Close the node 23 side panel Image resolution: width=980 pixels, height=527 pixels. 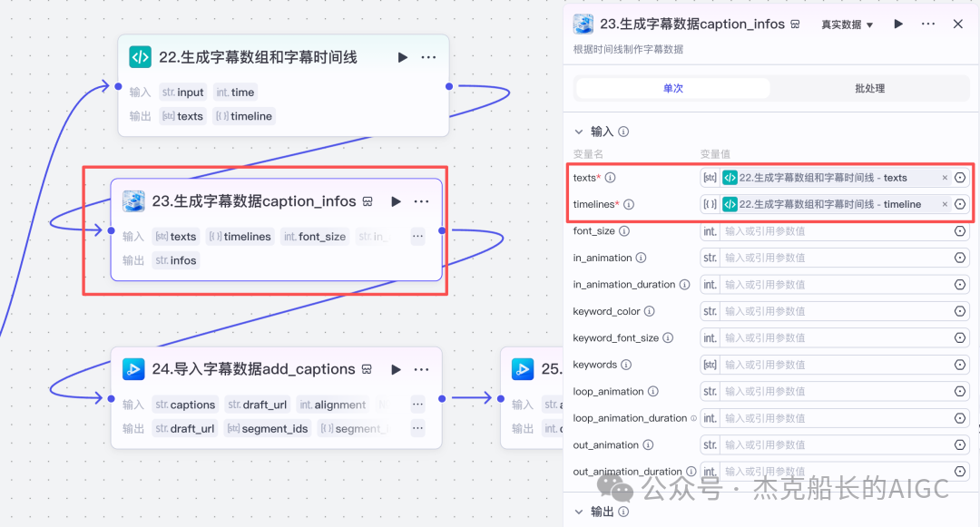[x=957, y=24]
